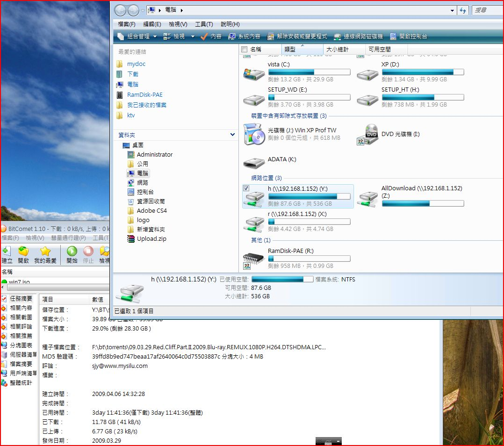Screen dimensions: 504x446
Task: Click the 搜尋 search input field
Action: click(487, 10)
